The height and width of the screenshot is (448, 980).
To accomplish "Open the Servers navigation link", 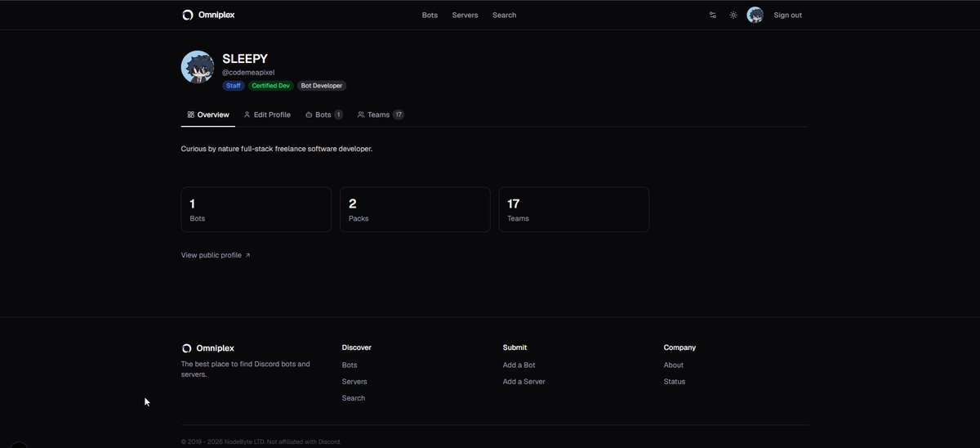I will point(465,15).
